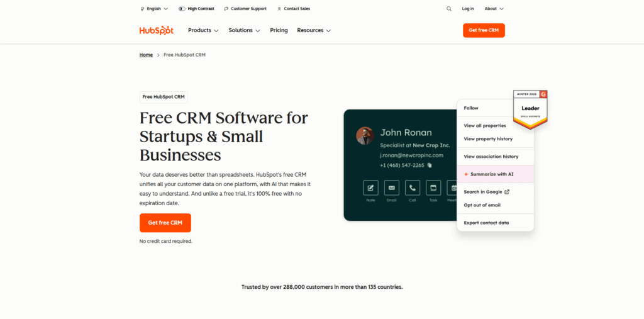
Task: Select Opt out of email
Action: (x=482, y=205)
